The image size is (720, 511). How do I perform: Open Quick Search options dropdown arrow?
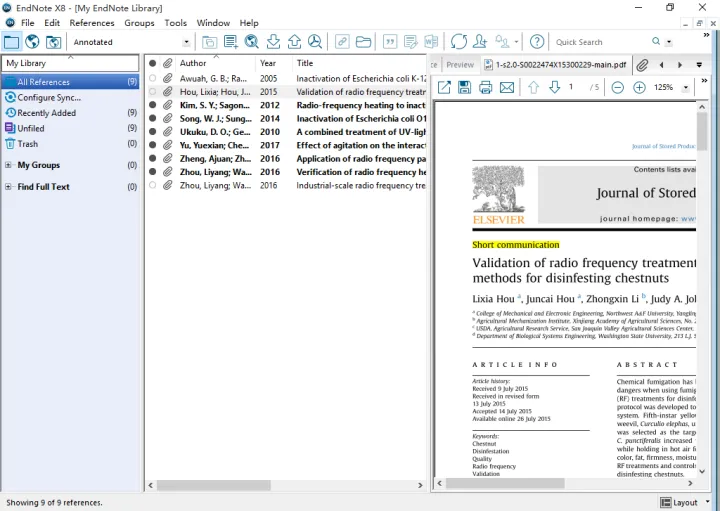pos(669,42)
